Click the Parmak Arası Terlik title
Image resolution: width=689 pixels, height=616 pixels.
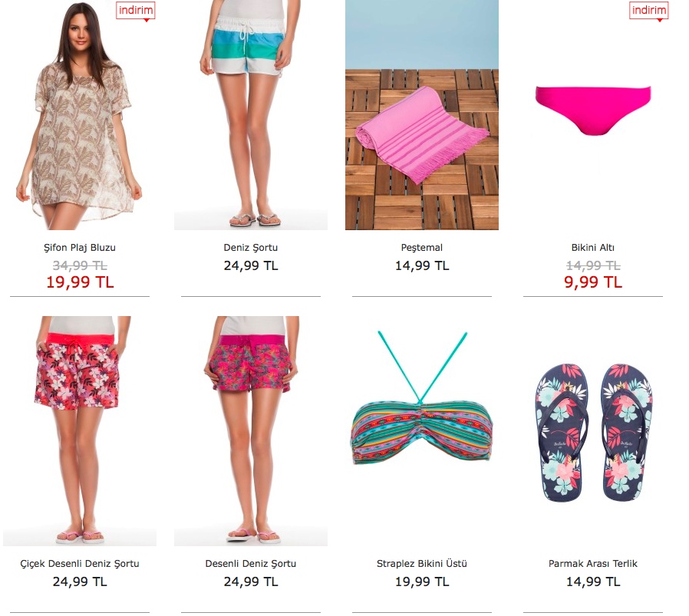coord(593,564)
